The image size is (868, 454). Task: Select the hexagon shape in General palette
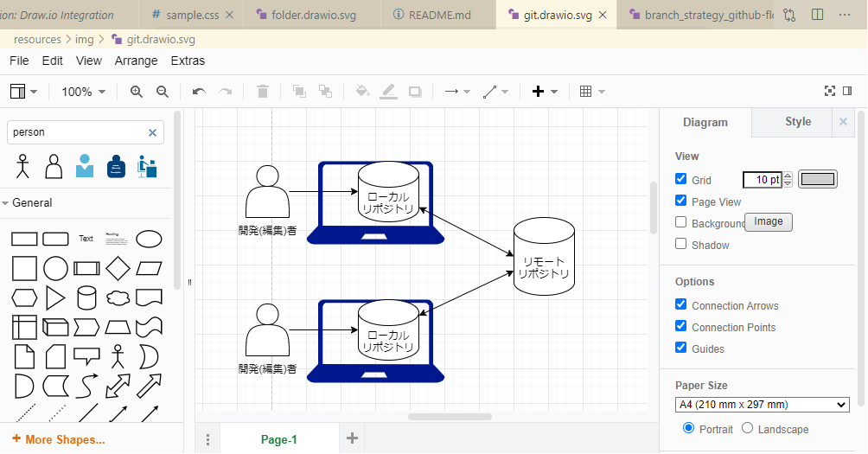(24, 297)
